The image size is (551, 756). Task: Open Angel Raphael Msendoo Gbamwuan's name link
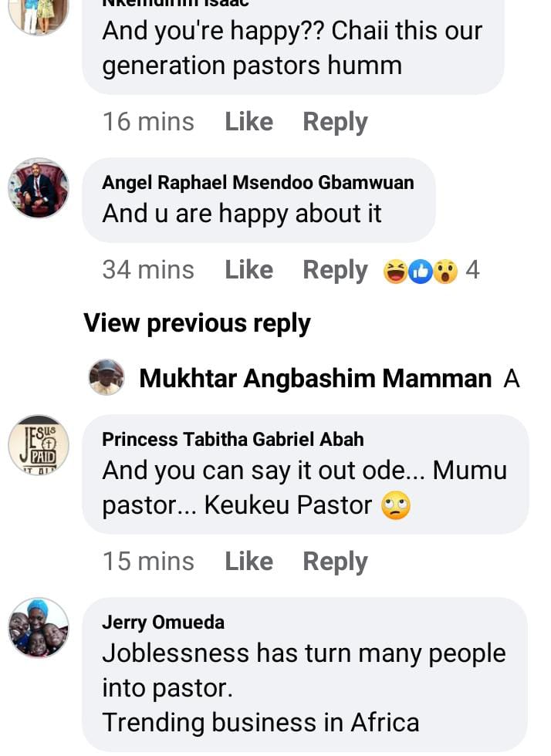(x=258, y=182)
